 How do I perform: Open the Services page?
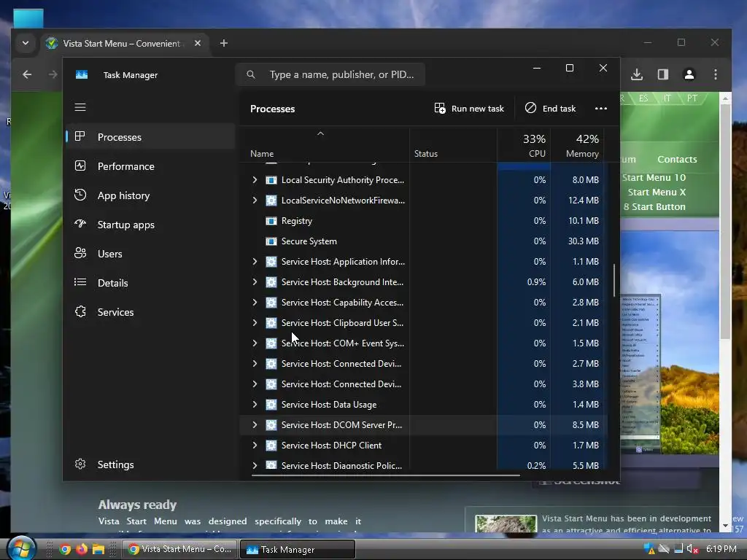(150, 312)
